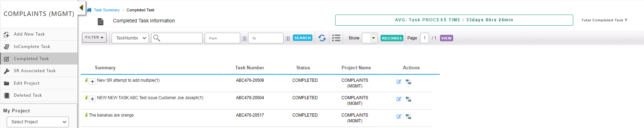Click the search text input
This screenshot has width=644, height=128.
tap(177, 38)
